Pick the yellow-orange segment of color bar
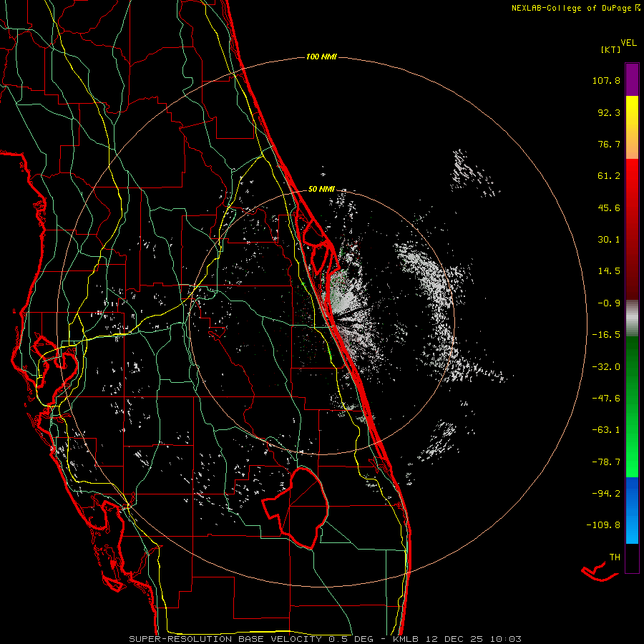 [632, 127]
